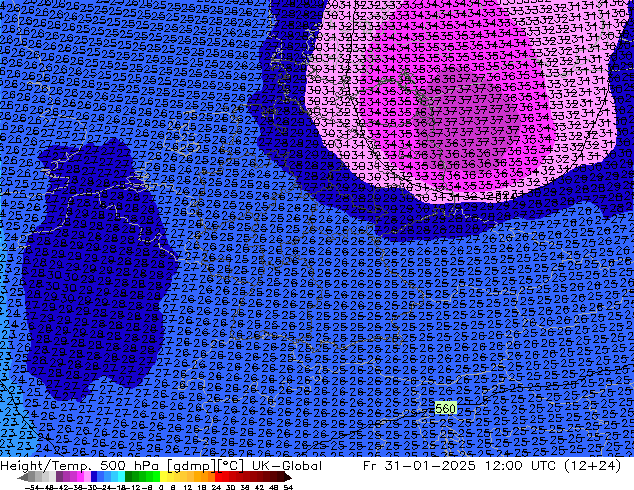The width and height of the screenshot is (634, 490).
Task: Click the bright red legend swatch at 24
Action: click(219, 476)
